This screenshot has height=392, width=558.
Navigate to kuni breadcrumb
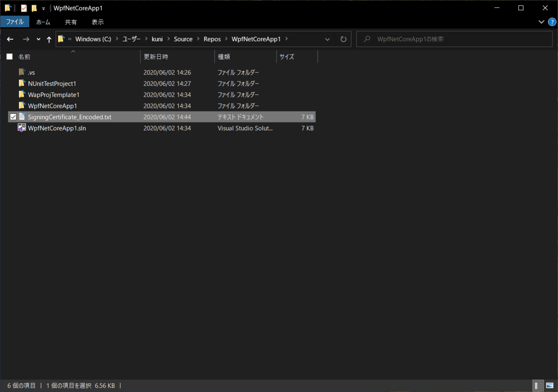click(x=157, y=39)
